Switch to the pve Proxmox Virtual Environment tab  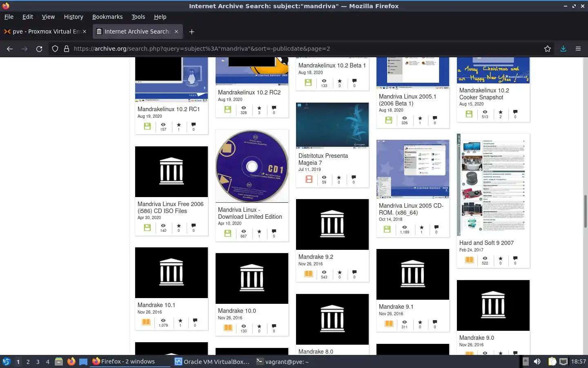click(45, 31)
